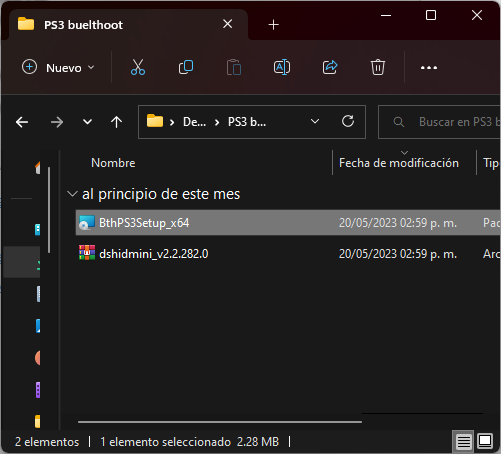Click 'al principio de este mes' group label
Image resolution: width=501 pixels, height=454 pixels.
(161, 194)
